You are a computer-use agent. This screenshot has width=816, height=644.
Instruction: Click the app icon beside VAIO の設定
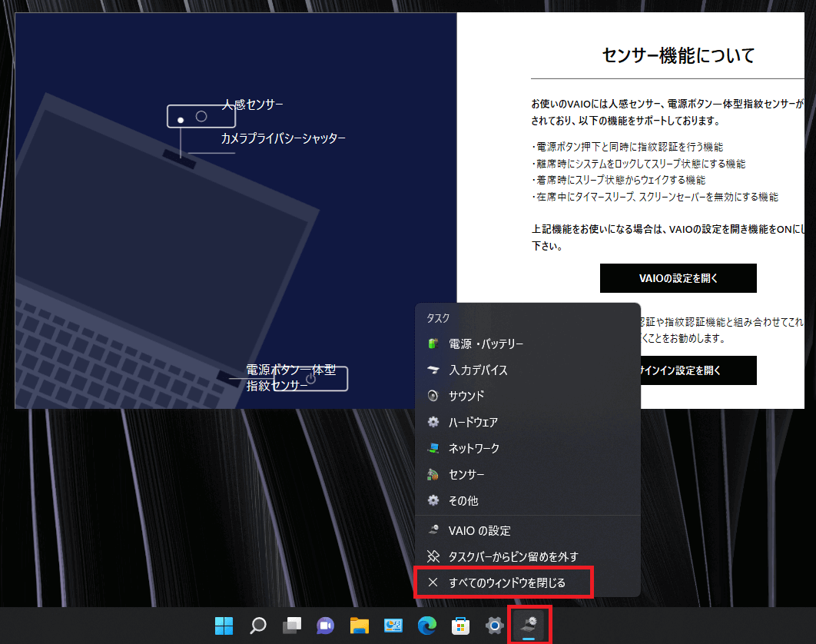point(433,530)
